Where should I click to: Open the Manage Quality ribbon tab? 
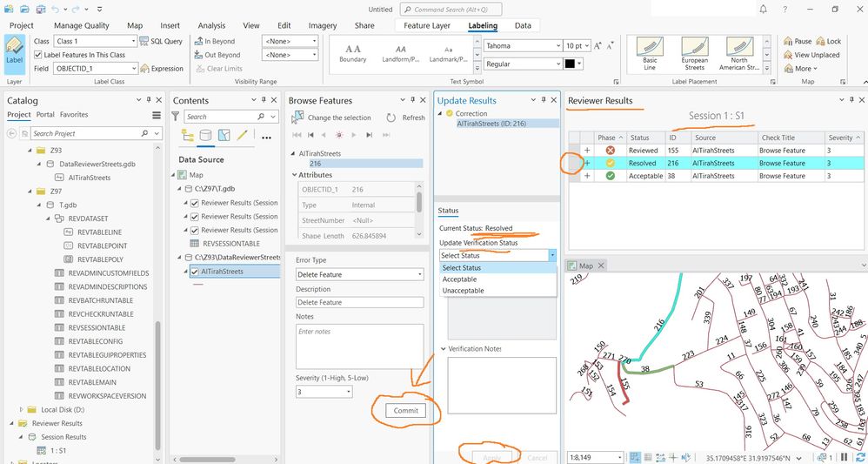click(x=82, y=25)
